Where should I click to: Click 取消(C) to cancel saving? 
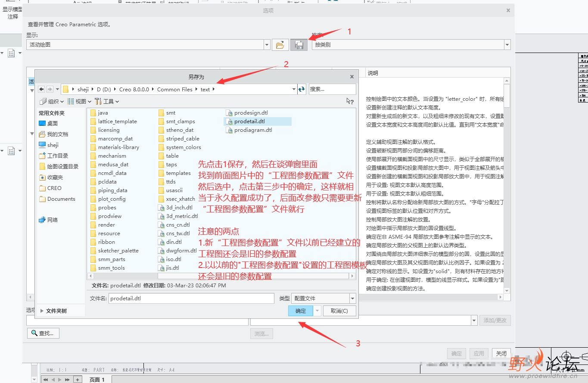point(339,311)
